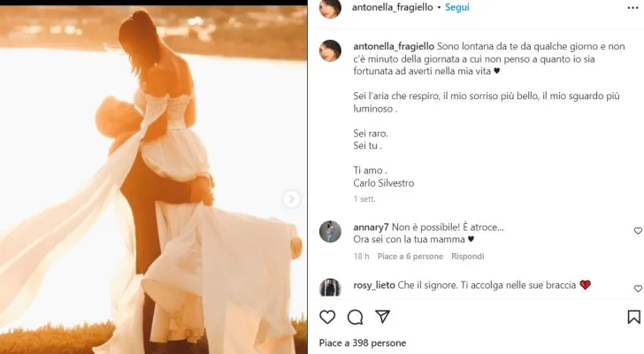
Task: Open the rosy_lieto username link
Action: pos(376,285)
